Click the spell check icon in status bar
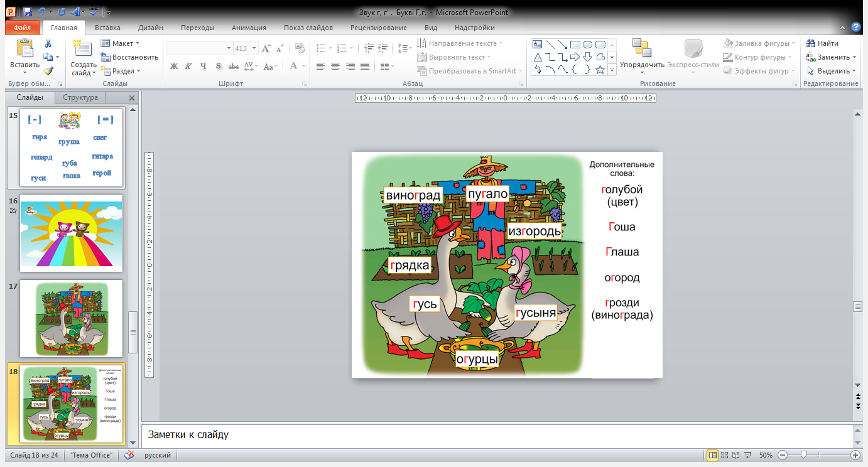 [129, 455]
